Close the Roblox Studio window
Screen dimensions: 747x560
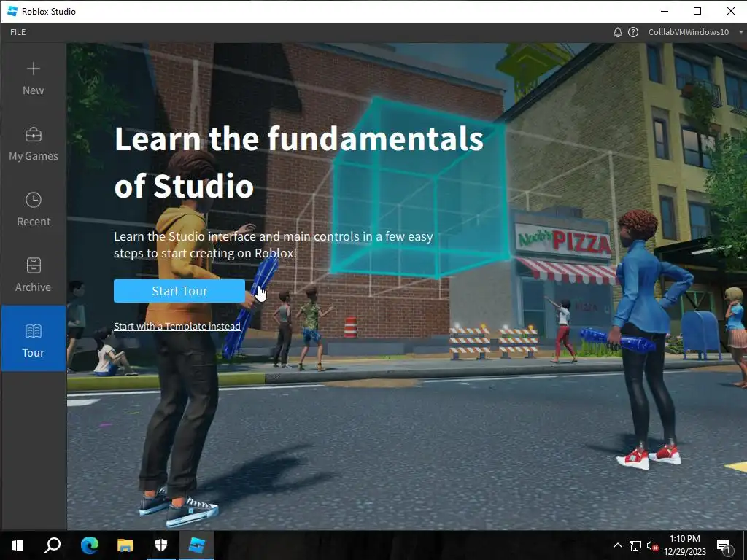[730, 11]
